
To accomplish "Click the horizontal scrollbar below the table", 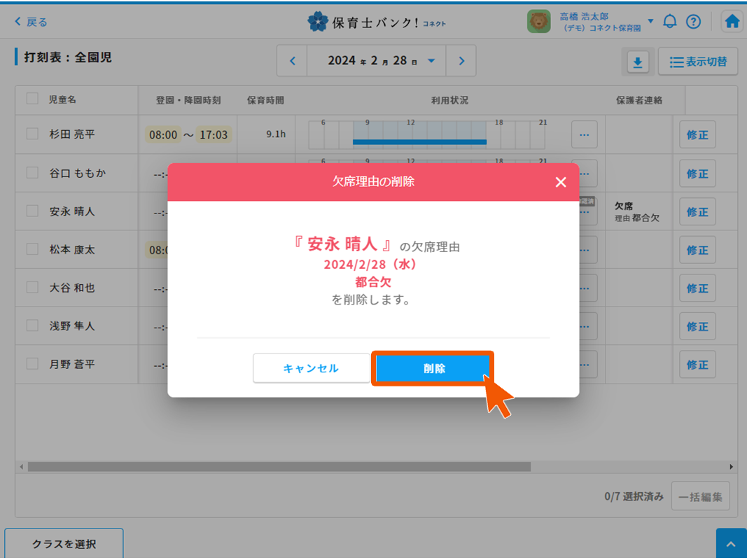I will (279, 467).
